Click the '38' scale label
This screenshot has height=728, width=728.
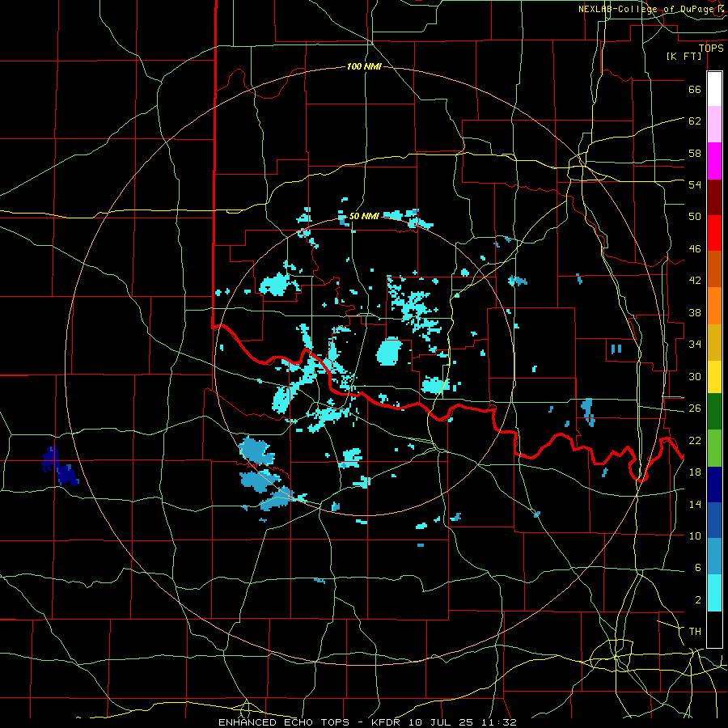tap(695, 312)
